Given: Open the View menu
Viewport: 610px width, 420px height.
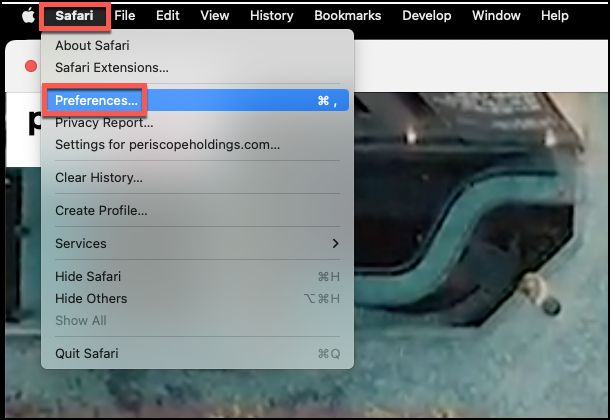Looking at the screenshot, I should [x=215, y=16].
